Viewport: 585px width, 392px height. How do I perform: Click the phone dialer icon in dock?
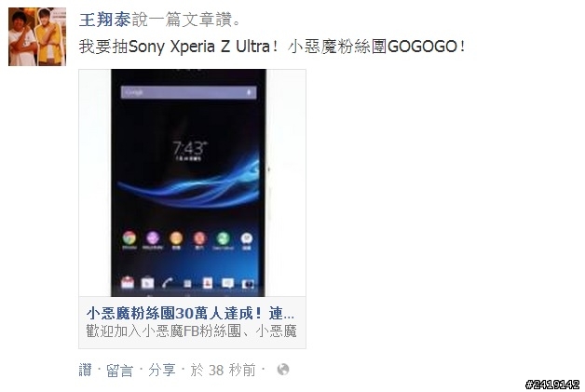(168, 283)
